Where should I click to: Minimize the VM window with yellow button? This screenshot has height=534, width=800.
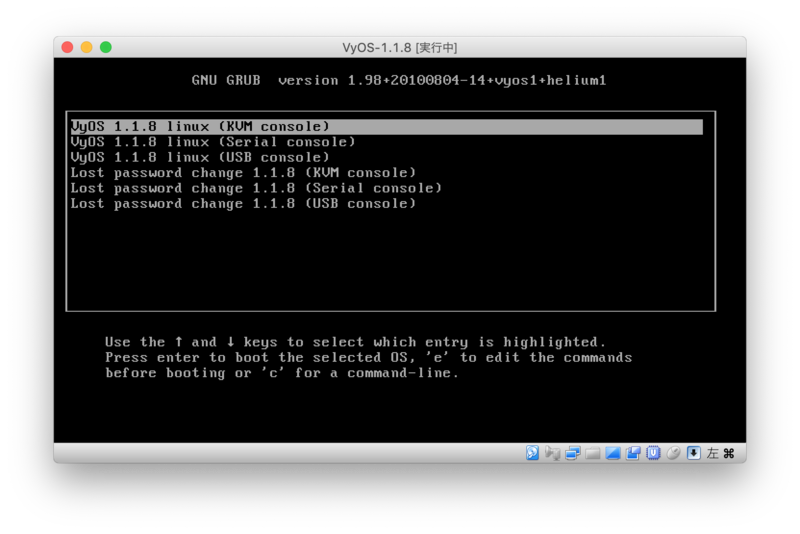pos(87,47)
